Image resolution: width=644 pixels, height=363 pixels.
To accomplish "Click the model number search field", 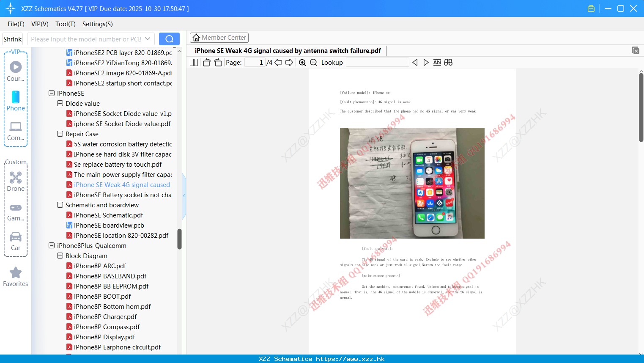I will point(86,39).
